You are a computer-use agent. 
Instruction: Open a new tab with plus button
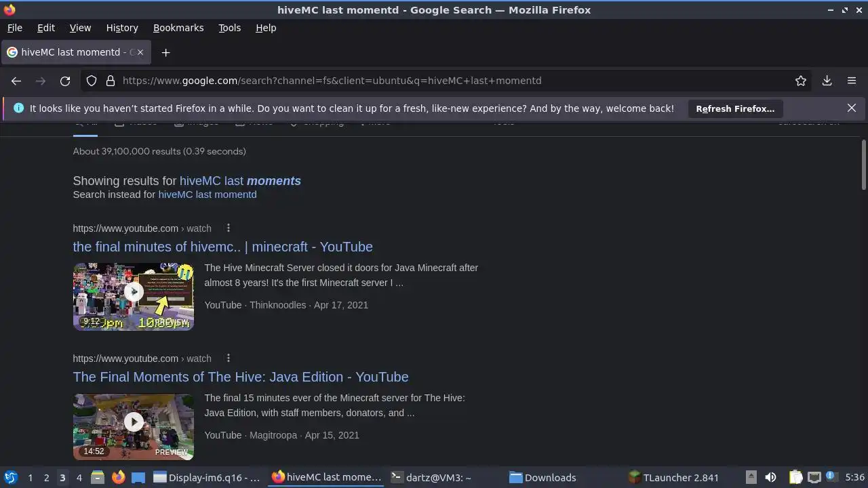pyautogui.click(x=165, y=52)
